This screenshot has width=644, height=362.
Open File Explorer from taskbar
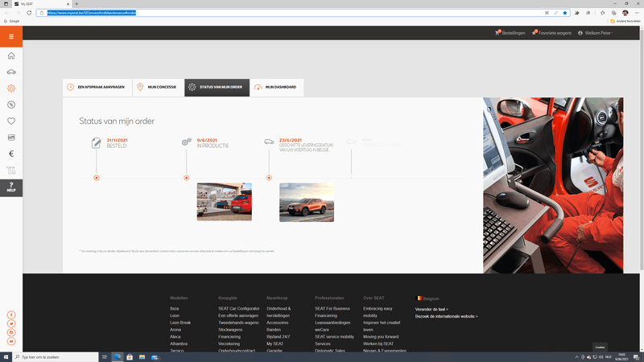[x=142, y=357]
